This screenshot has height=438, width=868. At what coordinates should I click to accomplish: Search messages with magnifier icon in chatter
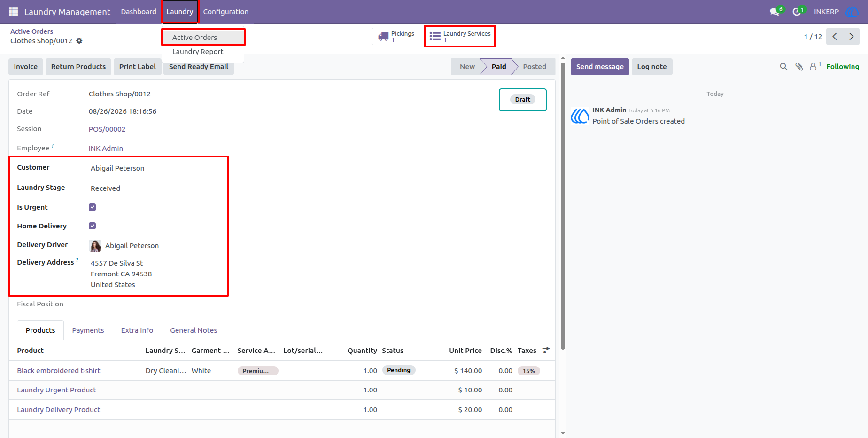click(783, 67)
